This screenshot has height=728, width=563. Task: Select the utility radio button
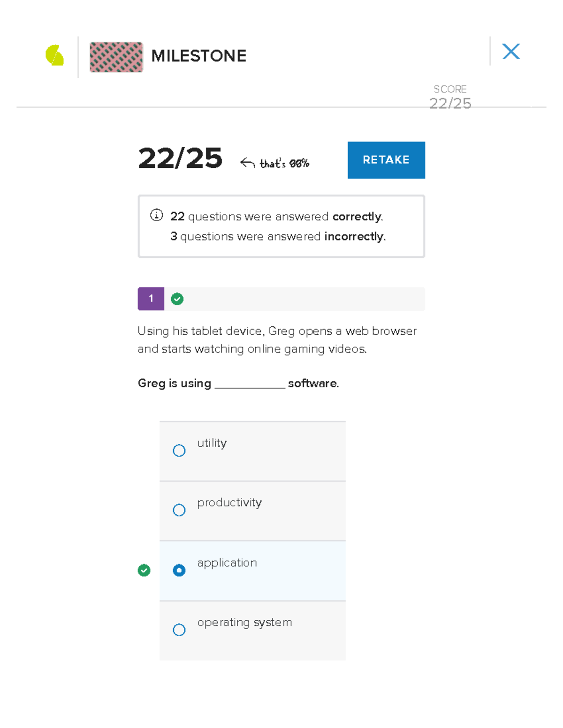pos(179,450)
